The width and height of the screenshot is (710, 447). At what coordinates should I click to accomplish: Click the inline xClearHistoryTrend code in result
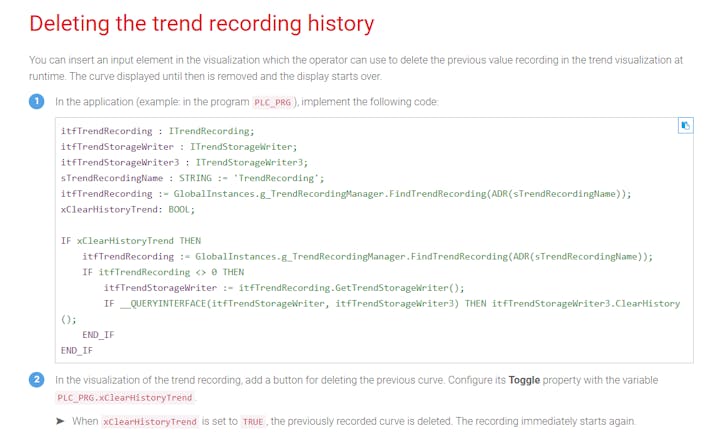coord(150,422)
